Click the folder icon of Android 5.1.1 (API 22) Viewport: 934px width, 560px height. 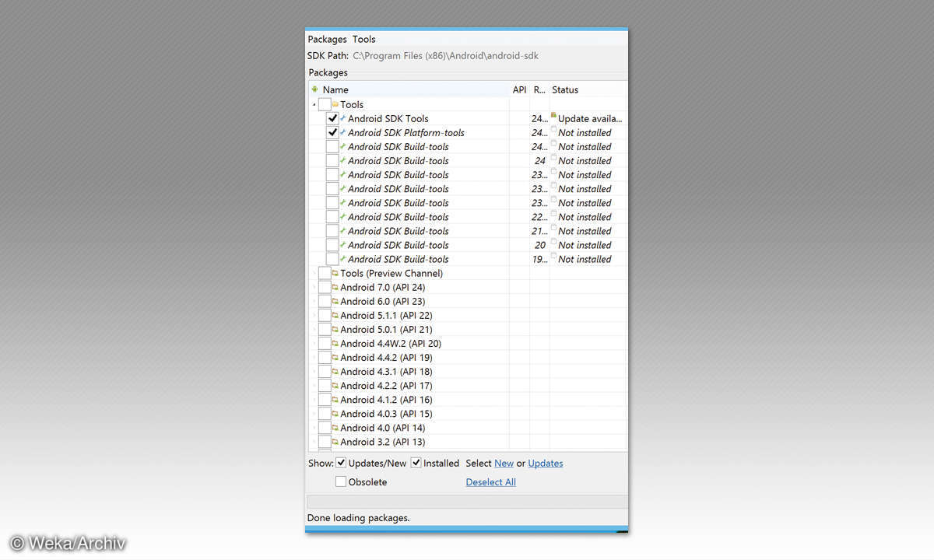point(335,315)
